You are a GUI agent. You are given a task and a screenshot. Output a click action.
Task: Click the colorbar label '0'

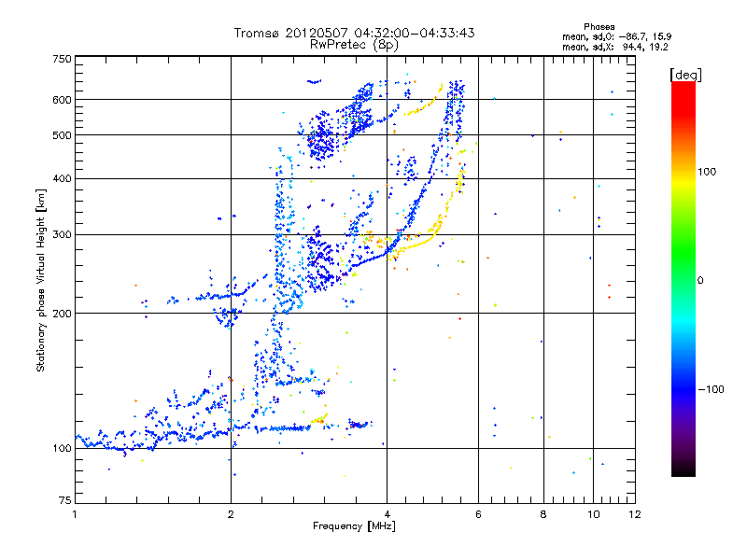point(700,281)
